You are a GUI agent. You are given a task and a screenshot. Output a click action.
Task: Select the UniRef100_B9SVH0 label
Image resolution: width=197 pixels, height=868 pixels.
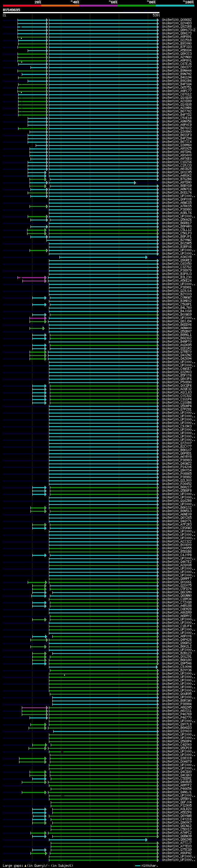click(x=177, y=43)
